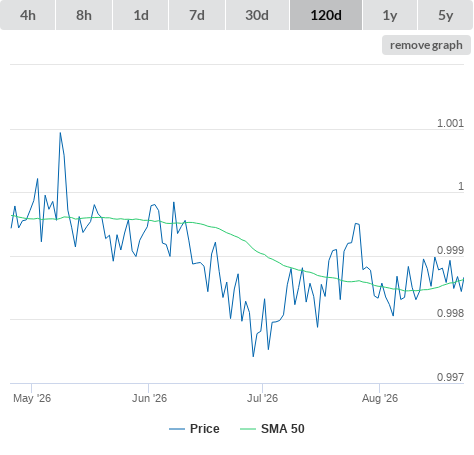Choose the 1d time range tab

(141, 15)
